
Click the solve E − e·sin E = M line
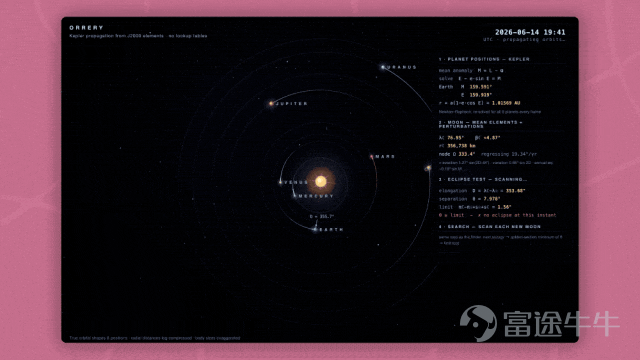tap(470, 78)
